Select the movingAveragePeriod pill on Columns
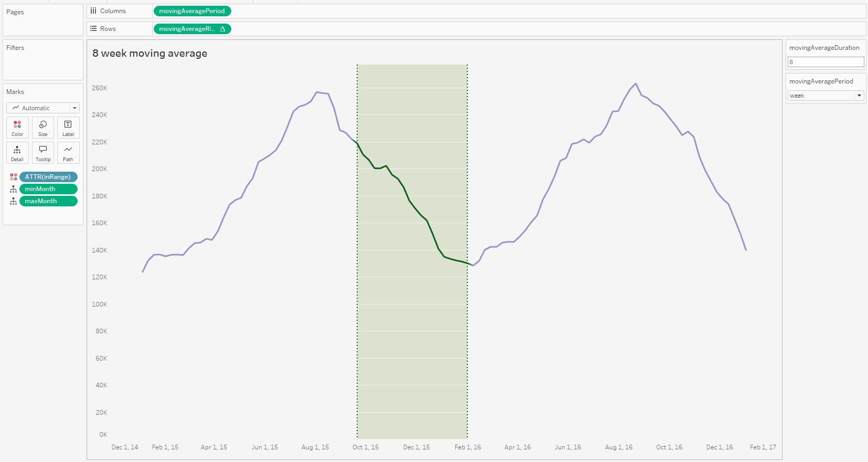Screen dimensions: 868x462 (x=192, y=11)
